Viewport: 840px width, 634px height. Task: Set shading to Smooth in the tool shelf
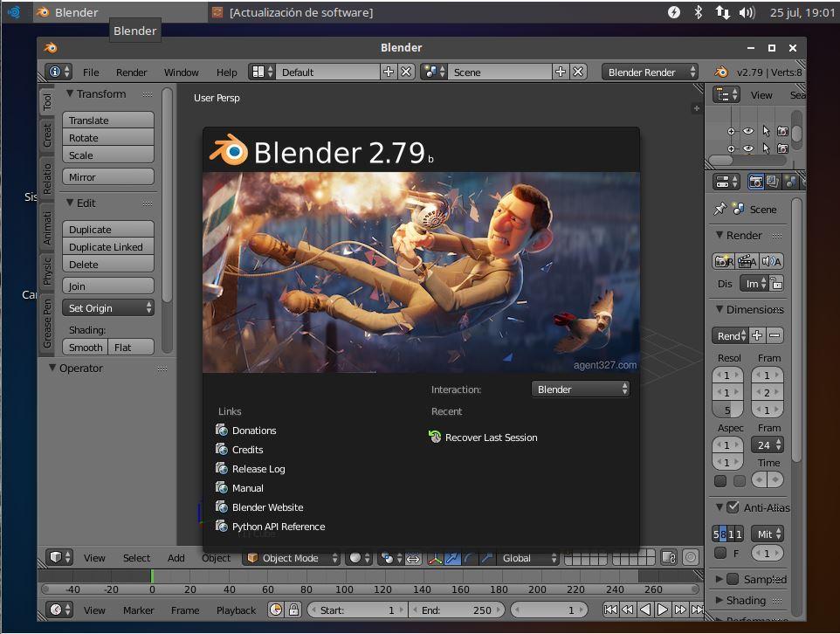point(85,347)
